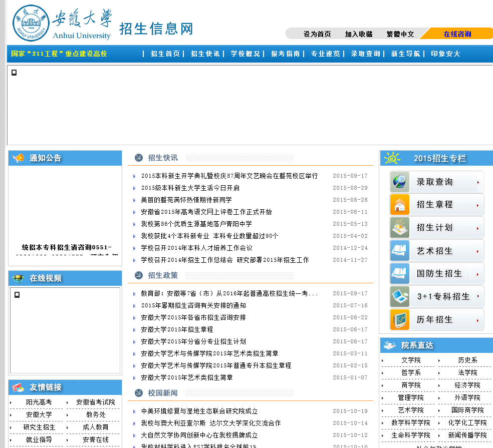
Task: Open the 在线咨询 orange tab
Action: (x=457, y=34)
